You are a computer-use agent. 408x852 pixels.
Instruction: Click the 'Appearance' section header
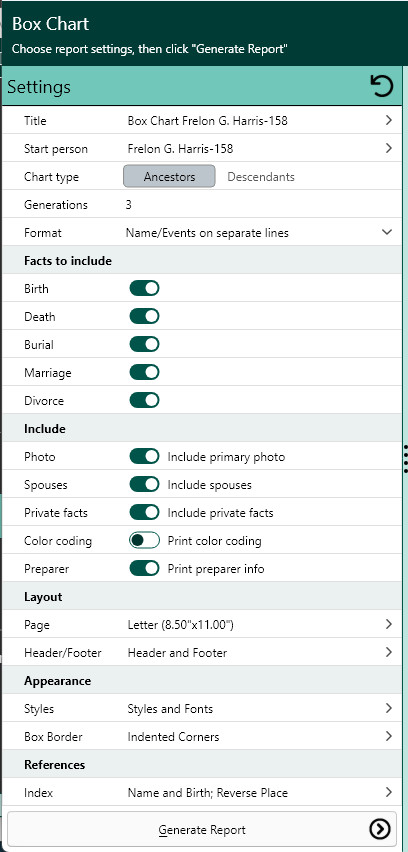tap(57, 681)
